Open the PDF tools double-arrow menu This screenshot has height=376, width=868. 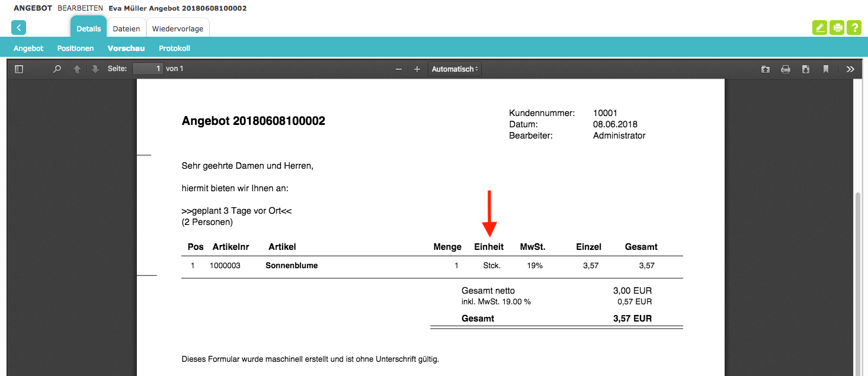coord(850,69)
